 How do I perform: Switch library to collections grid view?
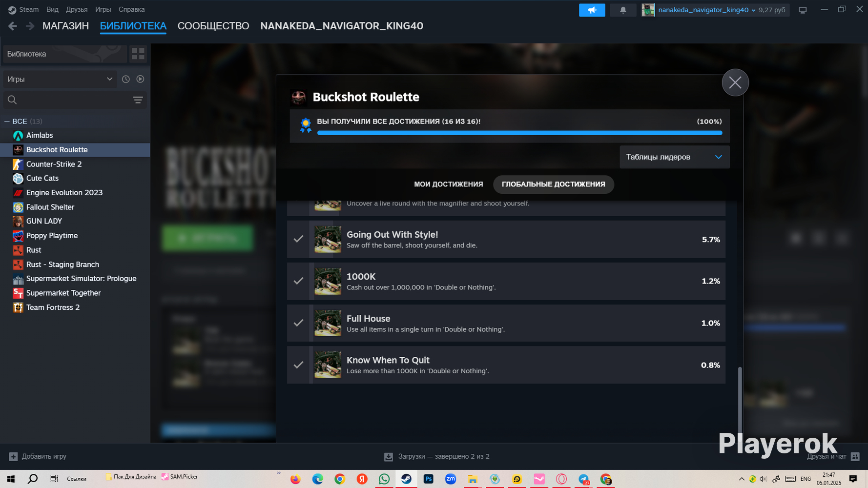tap(138, 54)
